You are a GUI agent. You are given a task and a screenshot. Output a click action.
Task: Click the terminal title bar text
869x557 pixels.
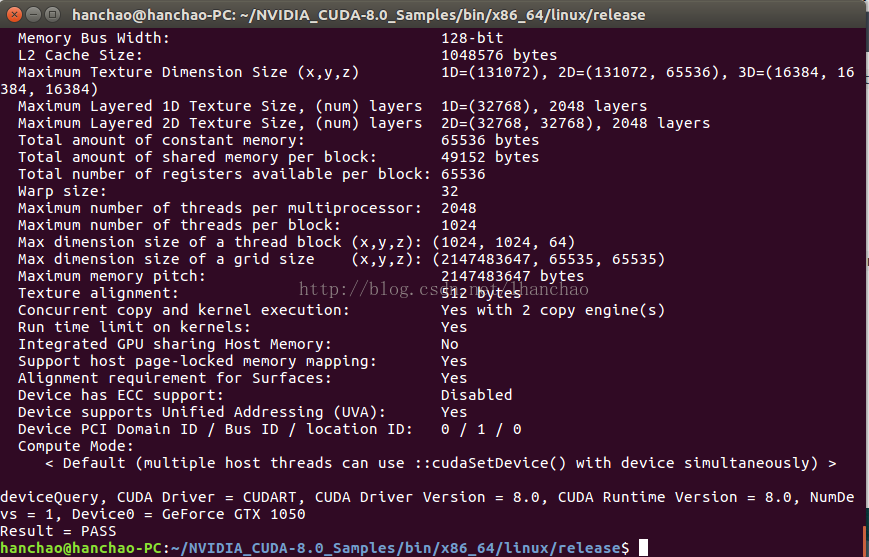358,15
